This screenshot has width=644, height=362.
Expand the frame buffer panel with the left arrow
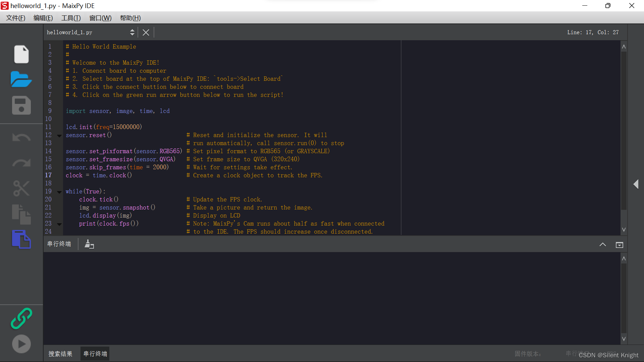point(636,184)
